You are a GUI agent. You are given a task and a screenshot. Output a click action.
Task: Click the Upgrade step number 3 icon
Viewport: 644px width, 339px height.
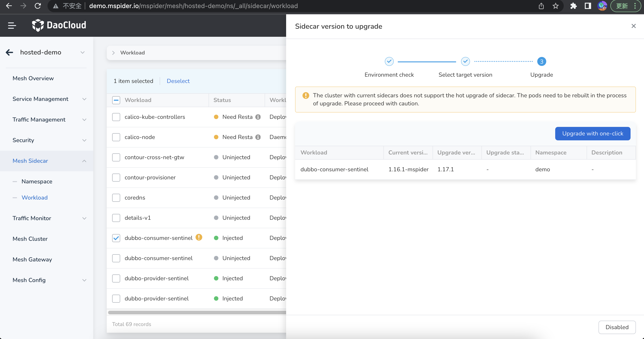pos(542,61)
